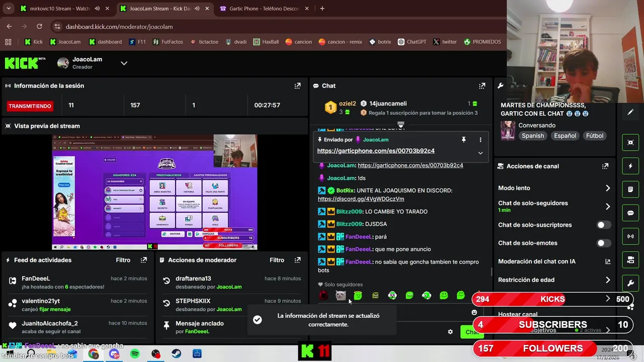
Task: Click the broadcast signal icon in right sidebar
Action: 630,236
